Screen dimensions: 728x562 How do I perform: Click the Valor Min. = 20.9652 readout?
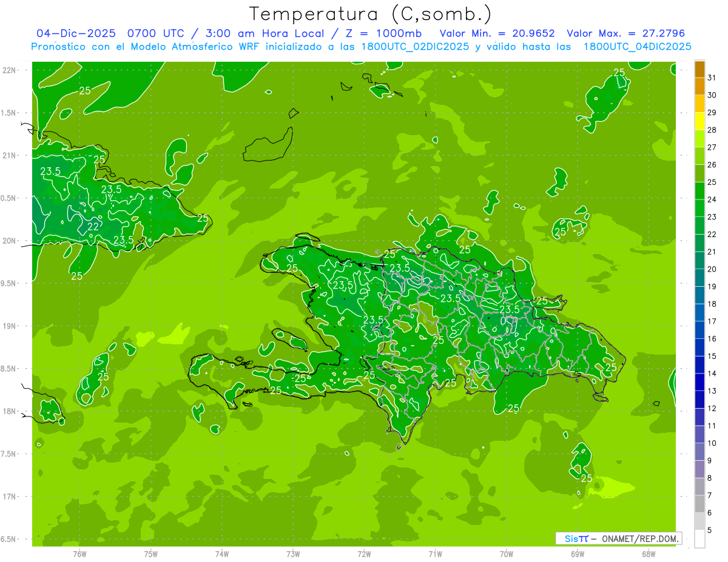[497, 33]
